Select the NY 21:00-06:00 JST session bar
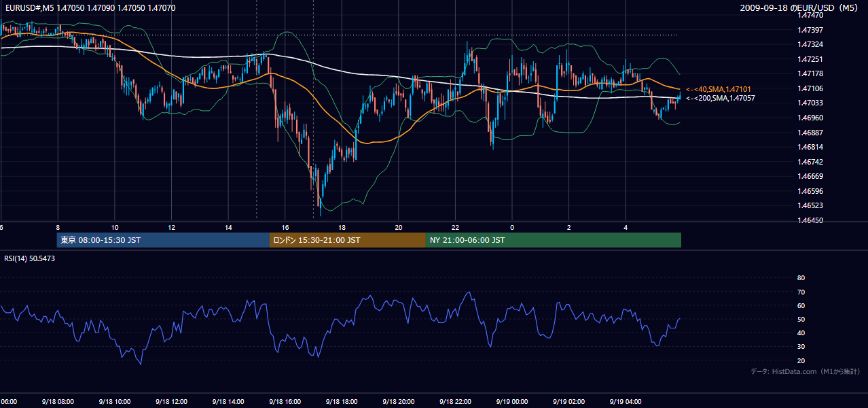The width and height of the screenshot is (868, 408). coord(554,240)
